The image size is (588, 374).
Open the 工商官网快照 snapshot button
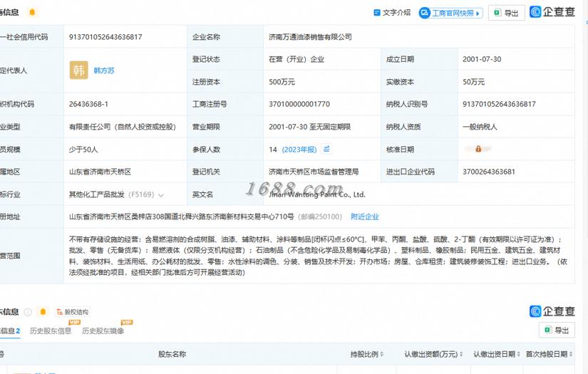click(450, 13)
